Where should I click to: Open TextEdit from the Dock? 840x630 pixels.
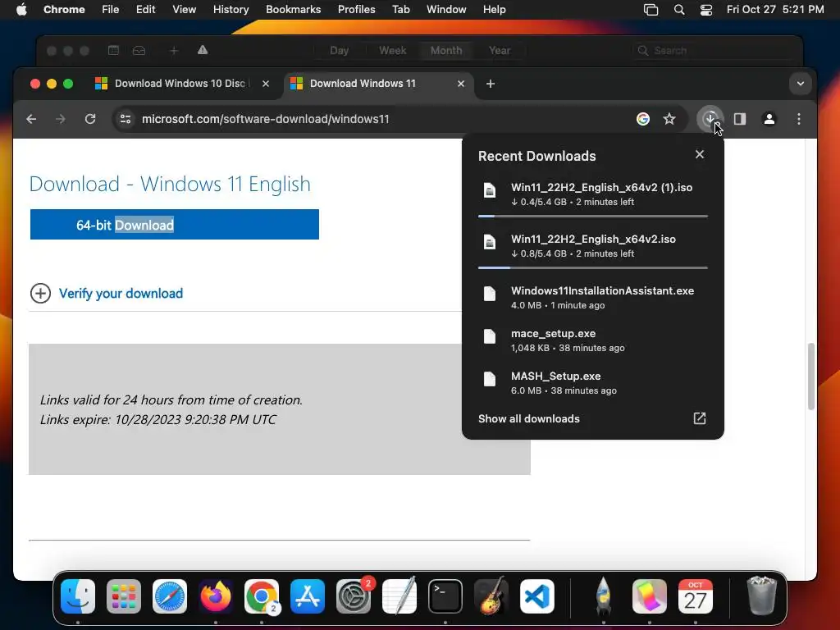coord(399,596)
